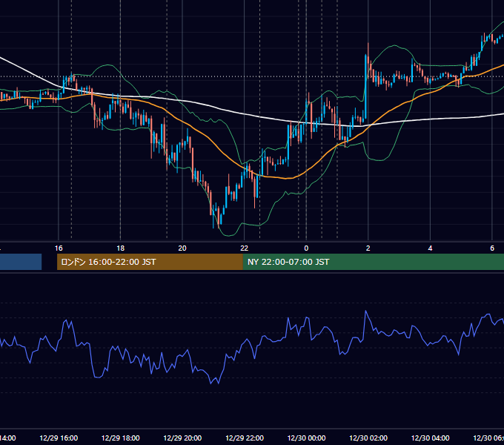
Task: Select the 12/30 02:00 time label
Action: click(x=368, y=438)
